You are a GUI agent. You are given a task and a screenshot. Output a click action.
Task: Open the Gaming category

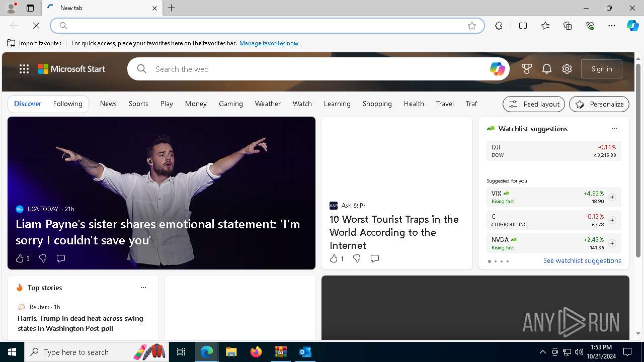click(x=231, y=104)
